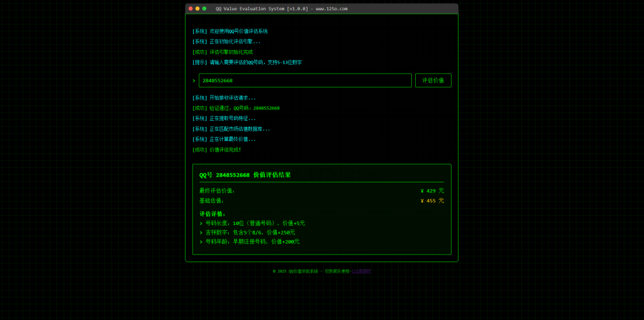Click the 吉祥数字 detail line arrow
This screenshot has height=320, width=644.
(201, 233)
